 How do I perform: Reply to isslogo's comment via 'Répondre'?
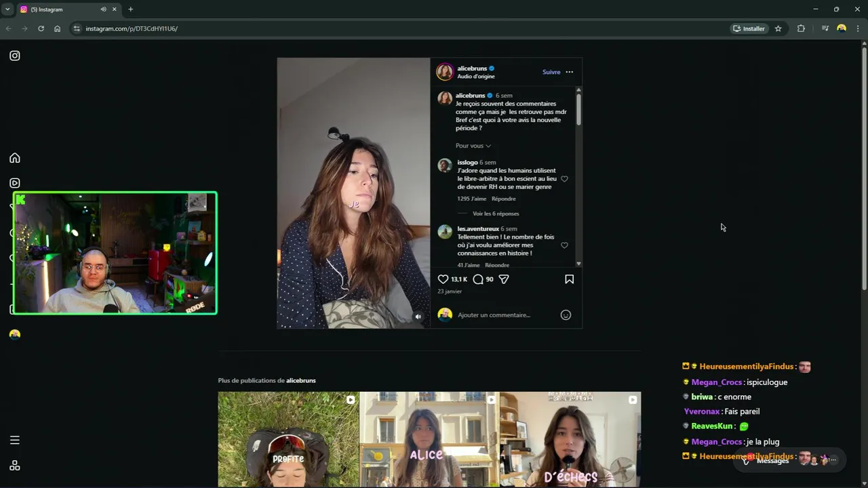pos(504,199)
